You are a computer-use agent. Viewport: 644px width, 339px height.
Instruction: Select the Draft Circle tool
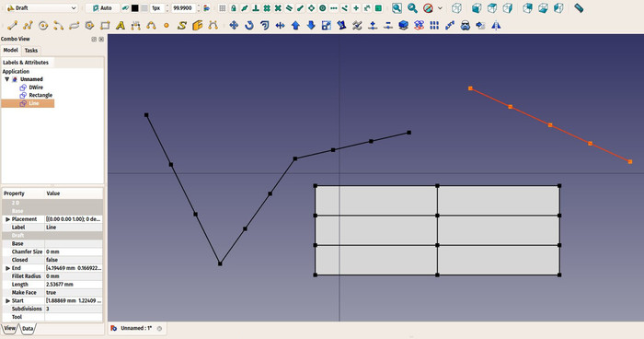43,26
